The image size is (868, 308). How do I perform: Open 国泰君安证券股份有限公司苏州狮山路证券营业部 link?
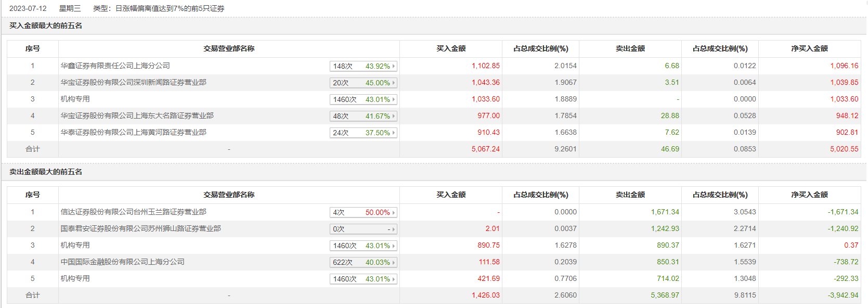(x=140, y=229)
